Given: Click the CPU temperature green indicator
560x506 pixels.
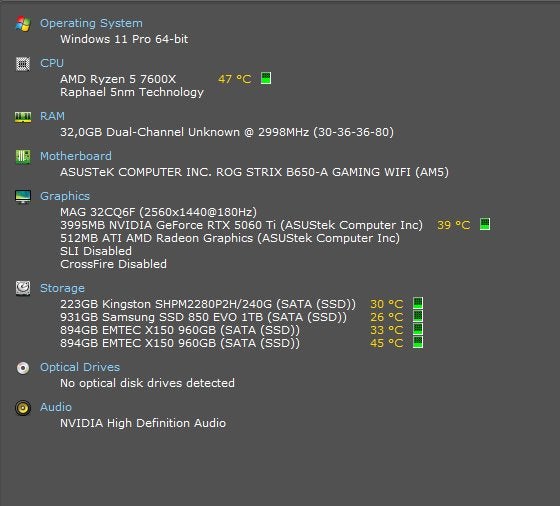Looking at the screenshot, I should click(x=266, y=78).
